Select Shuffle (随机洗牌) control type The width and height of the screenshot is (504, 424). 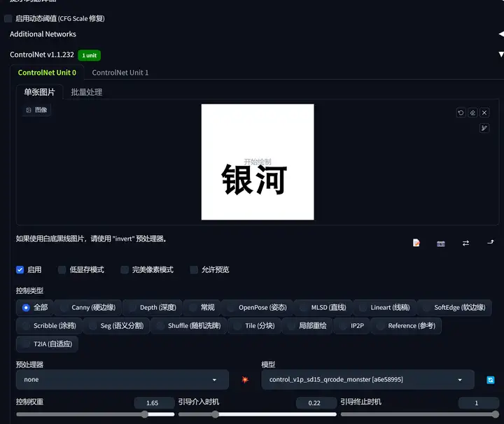coord(189,326)
